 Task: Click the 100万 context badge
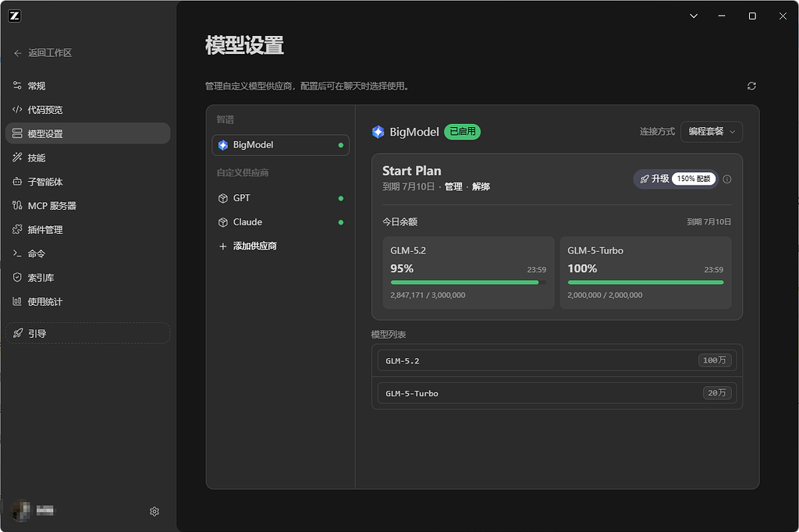coord(715,360)
